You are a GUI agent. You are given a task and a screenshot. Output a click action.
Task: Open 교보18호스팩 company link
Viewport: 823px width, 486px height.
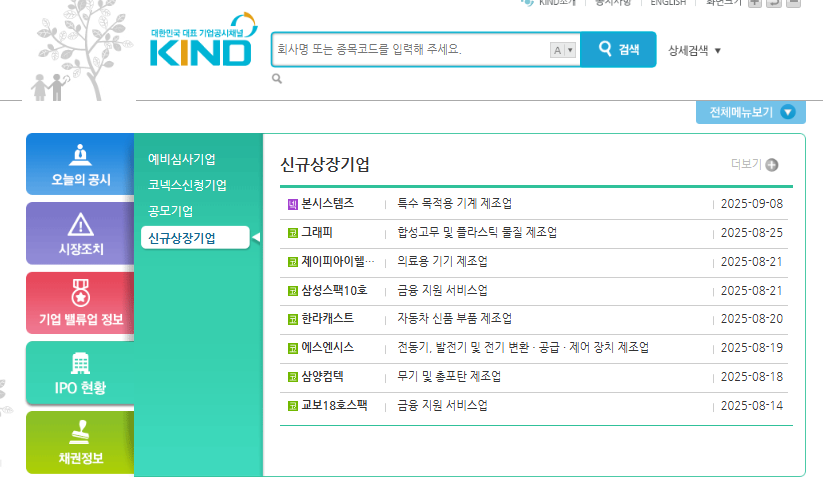(x=334, y=405)
